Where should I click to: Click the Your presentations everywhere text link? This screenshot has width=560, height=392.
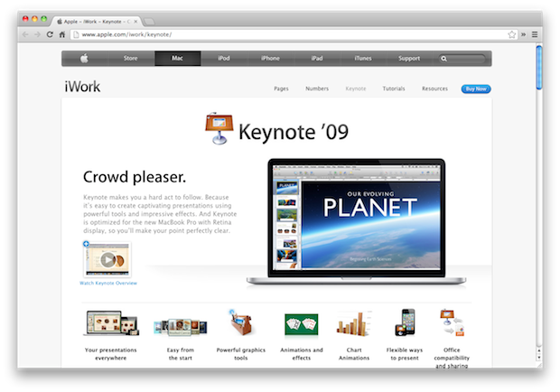coord(111,354)
